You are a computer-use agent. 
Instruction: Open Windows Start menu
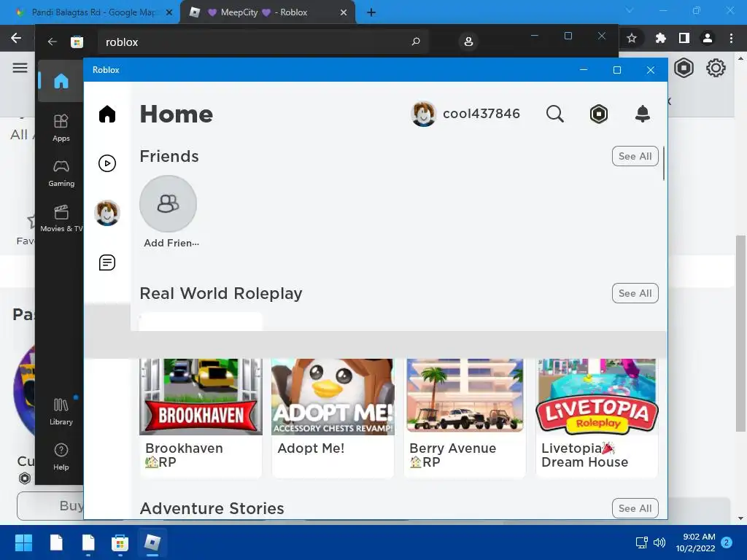tap(23, 542)
